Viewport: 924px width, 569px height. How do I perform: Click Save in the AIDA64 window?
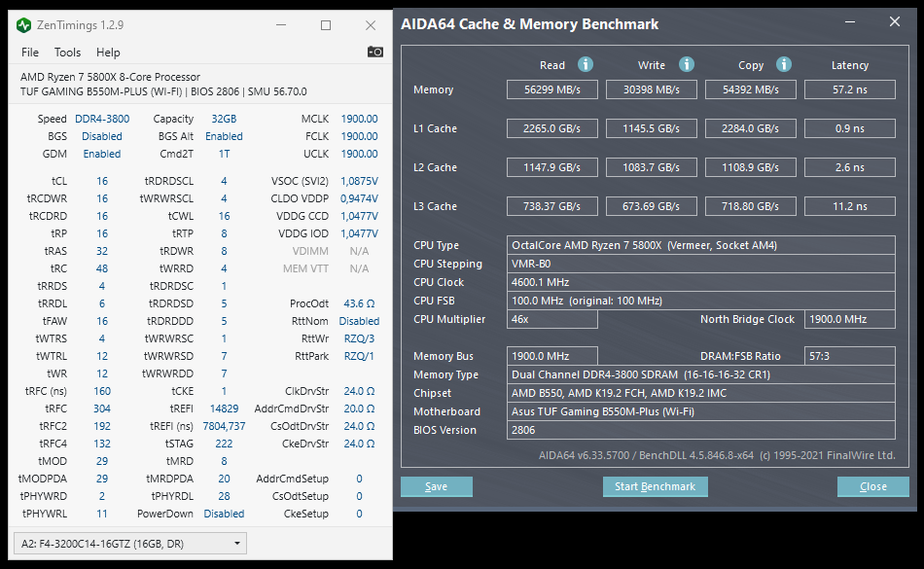(436, 486)
